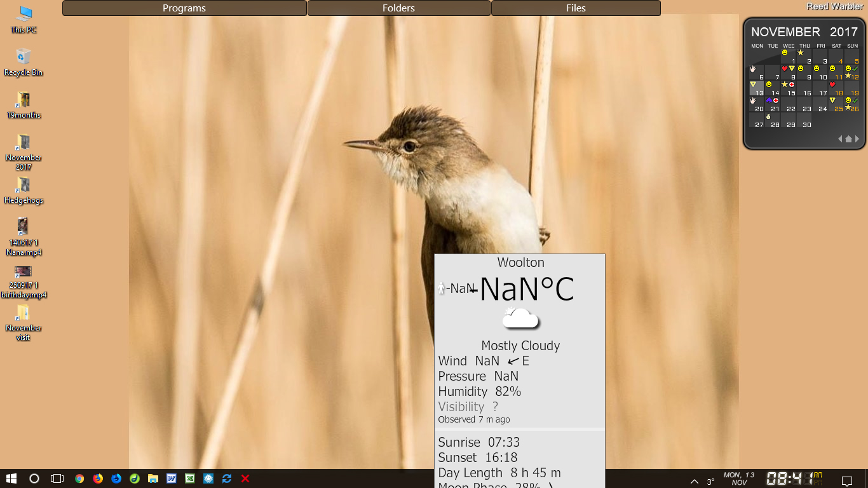
Task: Open Excel from the taskbar
Action: pyautogui.click(x=189, y=478)
